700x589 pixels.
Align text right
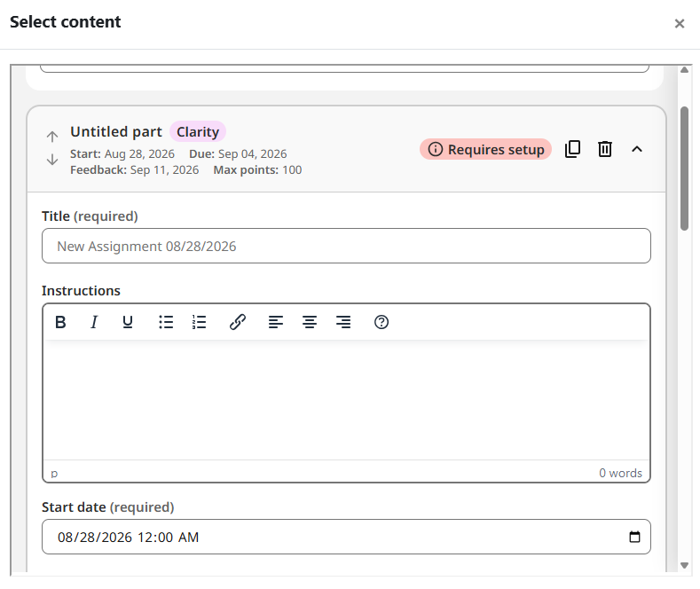[x=343, y=322]
